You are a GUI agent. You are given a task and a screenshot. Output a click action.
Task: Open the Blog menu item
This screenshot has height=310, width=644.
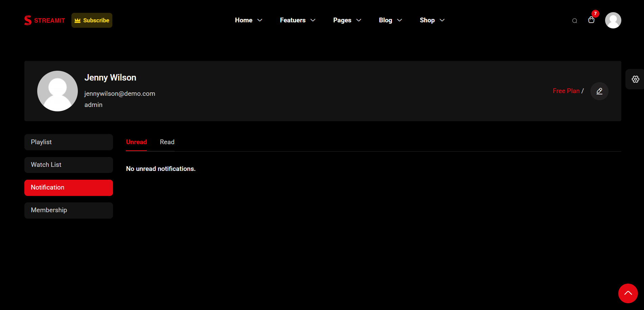pyautogui.click(x=385, y=20)
